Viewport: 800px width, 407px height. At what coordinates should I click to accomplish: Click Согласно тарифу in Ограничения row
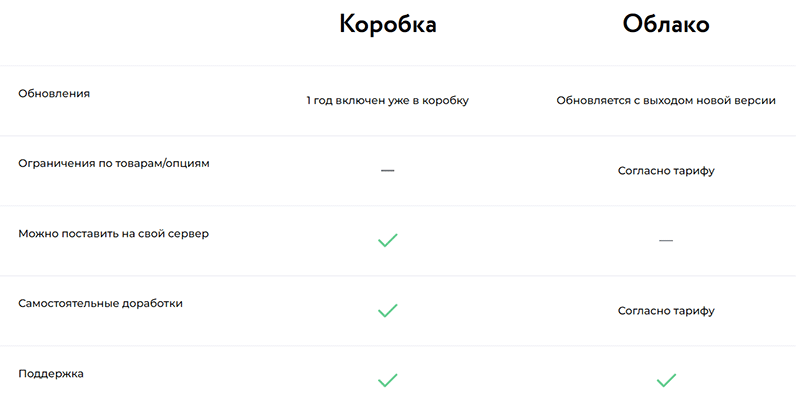point(666,171)
